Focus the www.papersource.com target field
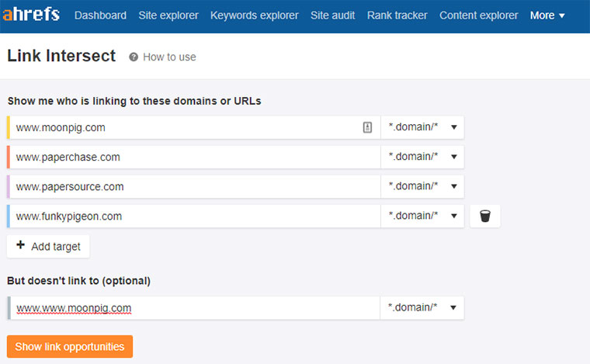This screenshot has width=590, height=364. click(195, 186)
